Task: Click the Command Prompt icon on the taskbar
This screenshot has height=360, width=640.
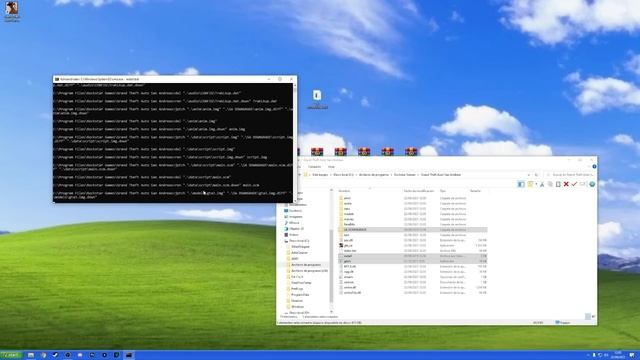Action: tap(129, 355)
